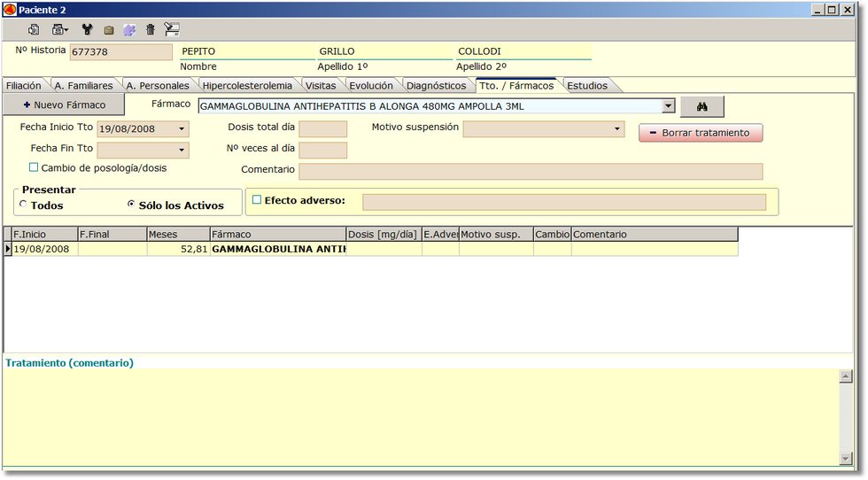868x480 pixels.
Task: Click the comment area scroll down arrow
Action: [x=846, y=458]
